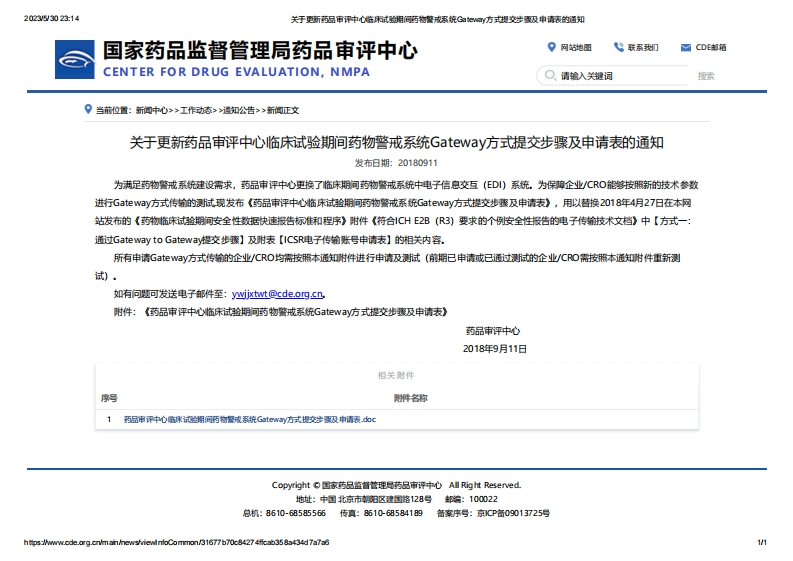Click the site map pin icon
The height and width of the screenshot is (561, 793).
click(551, 47)
